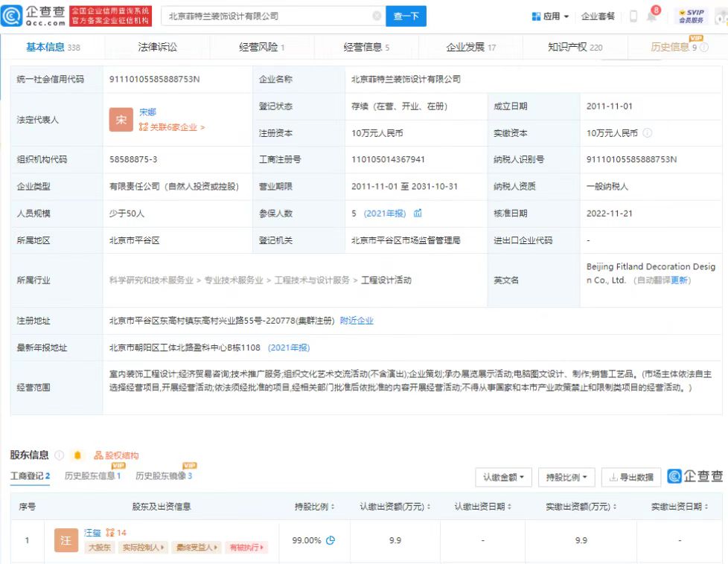Expand the 认缴金额 filter dropdown
The width and height of the screenshot is (728, 564).
point(503,477)
